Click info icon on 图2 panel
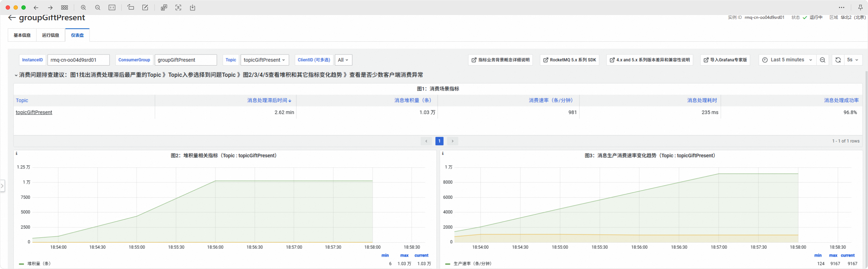868x269 pixels. coord(16,154)
